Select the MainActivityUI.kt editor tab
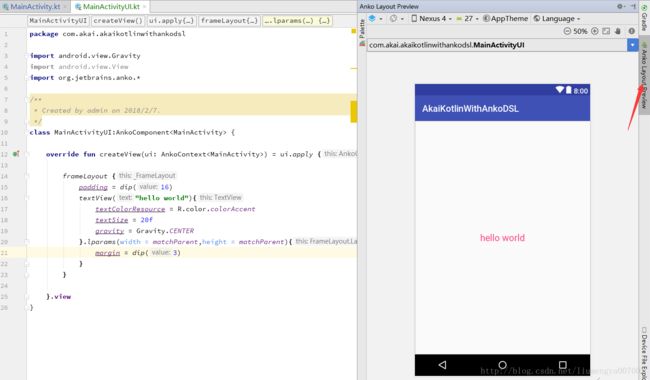 click(x=111, y=6)
